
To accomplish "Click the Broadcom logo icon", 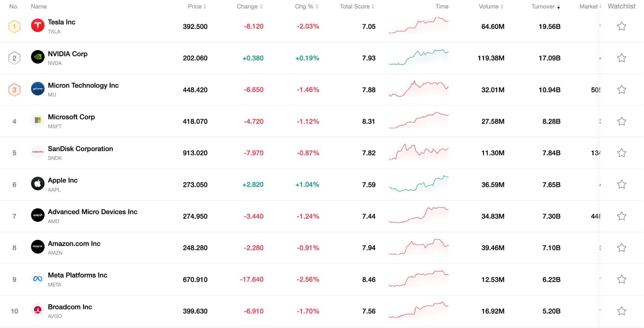I will [x=38, y=311].
